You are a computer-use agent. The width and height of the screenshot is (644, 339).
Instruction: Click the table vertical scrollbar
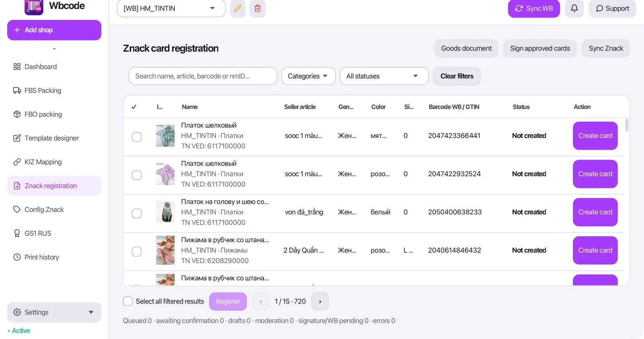[627, 125]
